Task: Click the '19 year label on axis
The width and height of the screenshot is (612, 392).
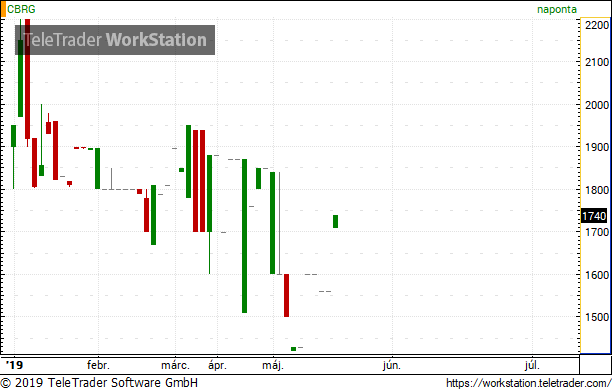Action: [x=14, y=365]
